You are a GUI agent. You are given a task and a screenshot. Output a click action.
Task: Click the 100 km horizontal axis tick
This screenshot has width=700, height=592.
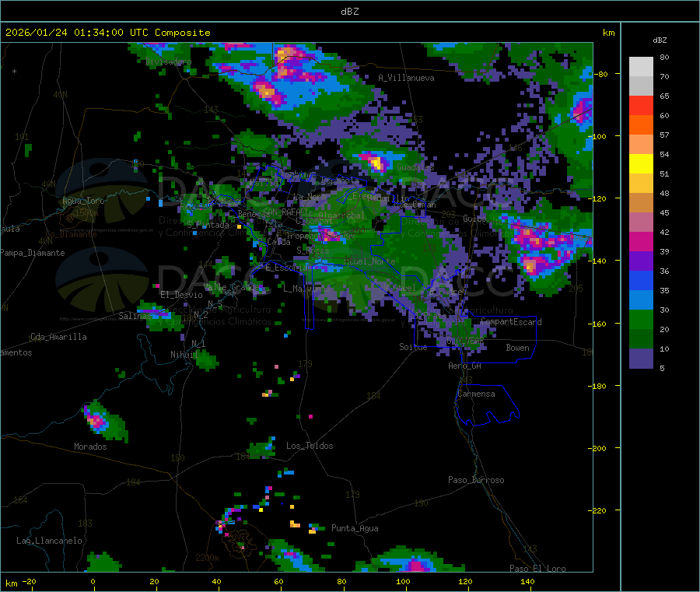point(403,581)
